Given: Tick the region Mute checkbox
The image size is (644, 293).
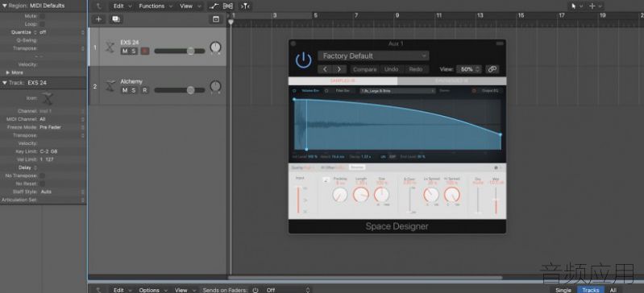Looking at the screenshot, I should 42,16.
